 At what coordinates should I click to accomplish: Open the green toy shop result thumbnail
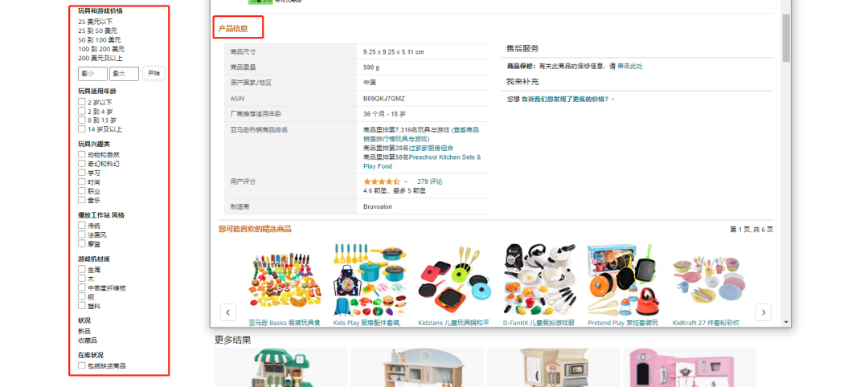(280, 369)
